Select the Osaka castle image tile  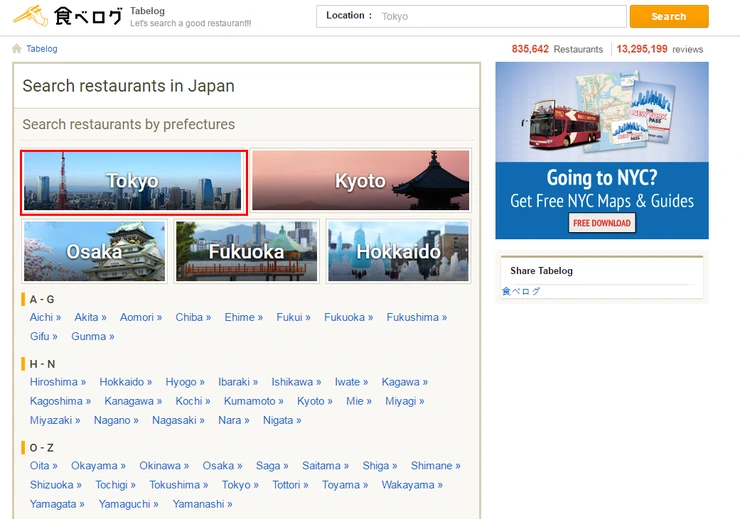pos(94,251)
